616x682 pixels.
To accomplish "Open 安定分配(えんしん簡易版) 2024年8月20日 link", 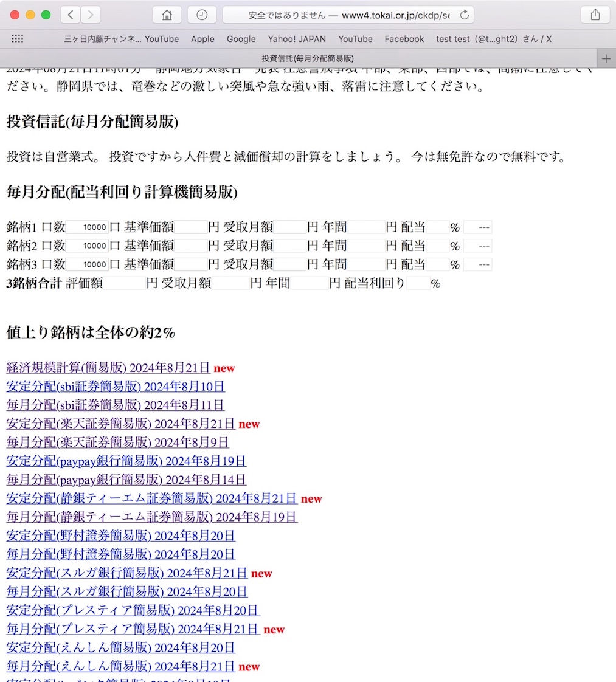I will coord(121,649).
